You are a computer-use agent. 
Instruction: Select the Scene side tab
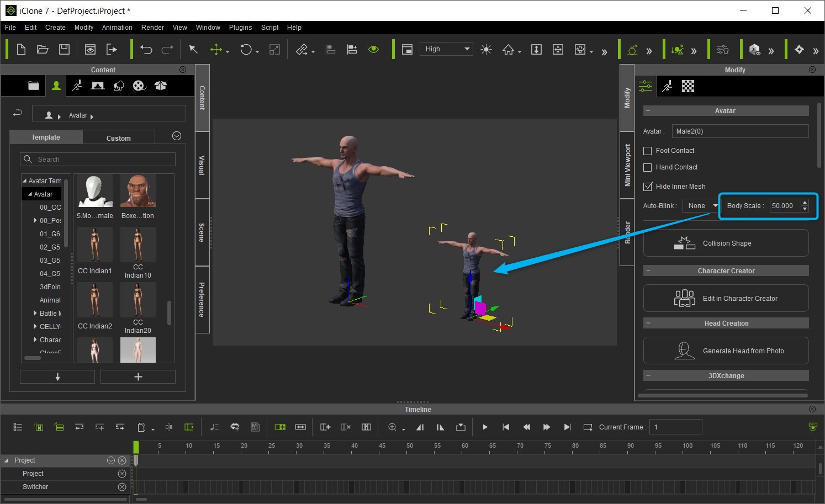pyautogui.click(x=202, y=232)
